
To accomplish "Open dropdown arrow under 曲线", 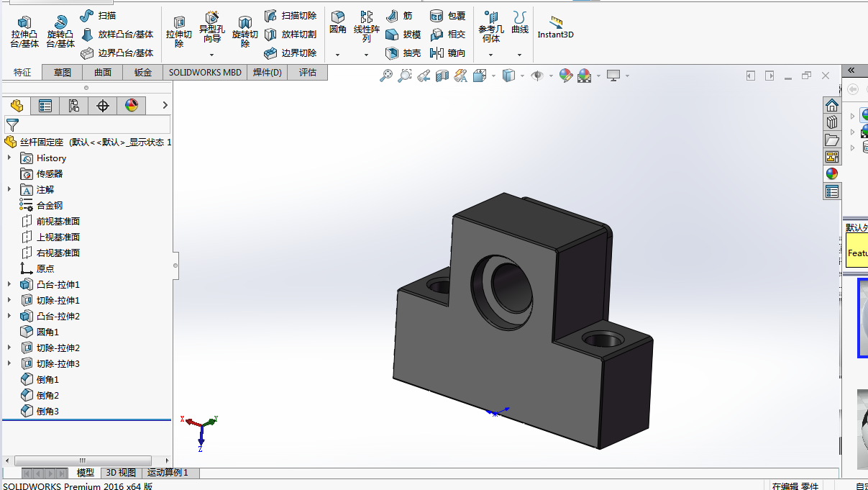I will pyautogui.click(x=520, y=55).
